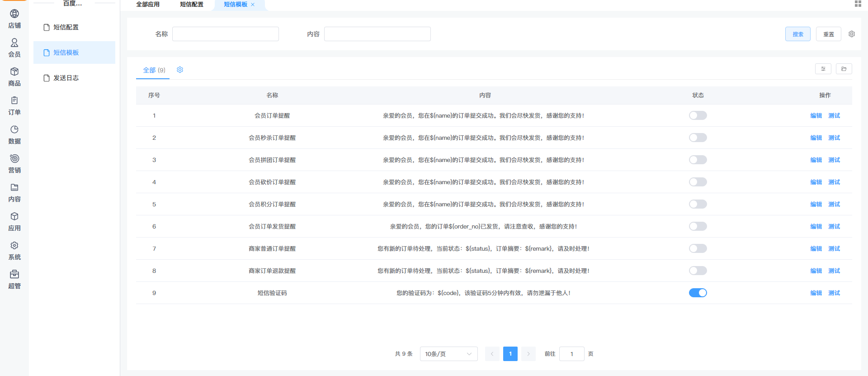
Task: Click the gear icon beside 重置 button
Action: click(852, 34)
